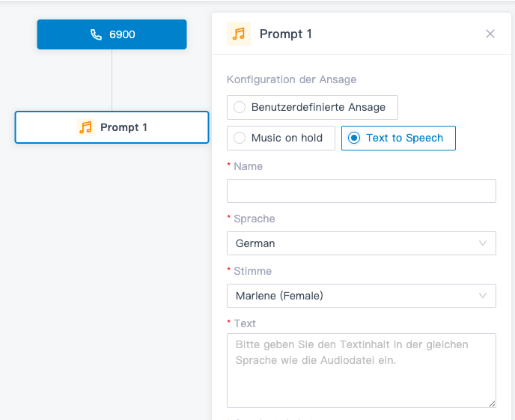Select the Prompt 1 node label in the flow

124,127
